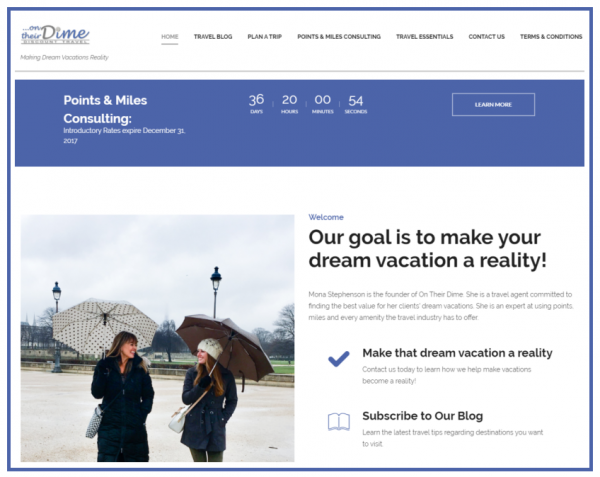Click the paragraph about Mona Stephenson

pyautogui.click(x=441, y=306)
